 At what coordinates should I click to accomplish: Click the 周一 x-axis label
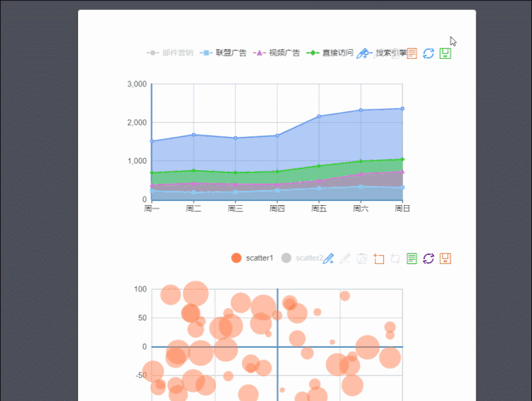151,208
